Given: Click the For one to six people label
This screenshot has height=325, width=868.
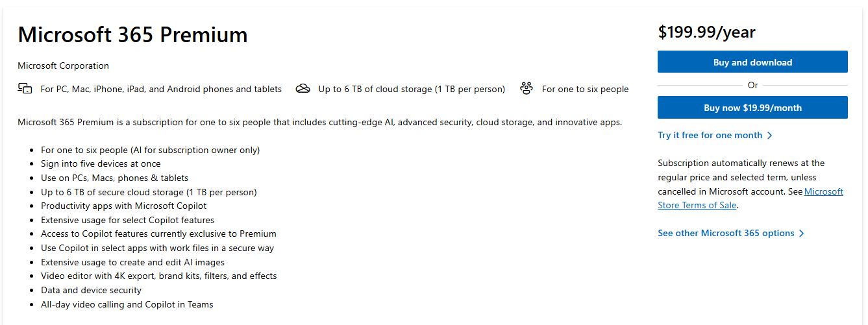Looking at the screenshot, I should pyautogui.click(x=585, y=89).
